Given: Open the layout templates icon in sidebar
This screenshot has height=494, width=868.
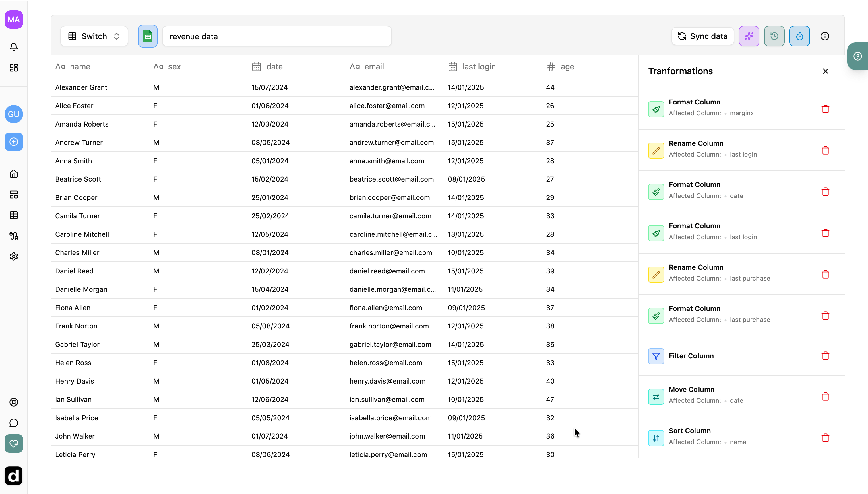Looking at the screenshot, I should (13, 195).
